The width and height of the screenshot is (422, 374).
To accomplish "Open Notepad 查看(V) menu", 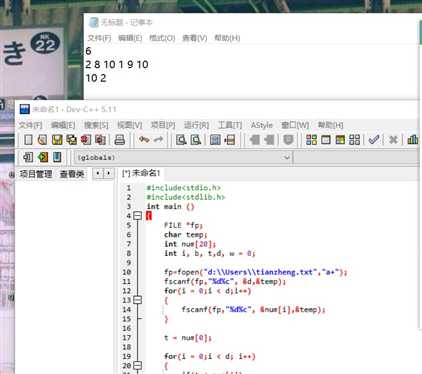I will click(195, 38).
